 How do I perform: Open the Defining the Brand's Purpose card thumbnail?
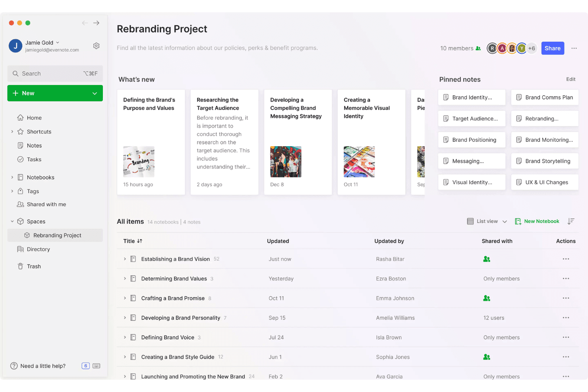[139, 162]
